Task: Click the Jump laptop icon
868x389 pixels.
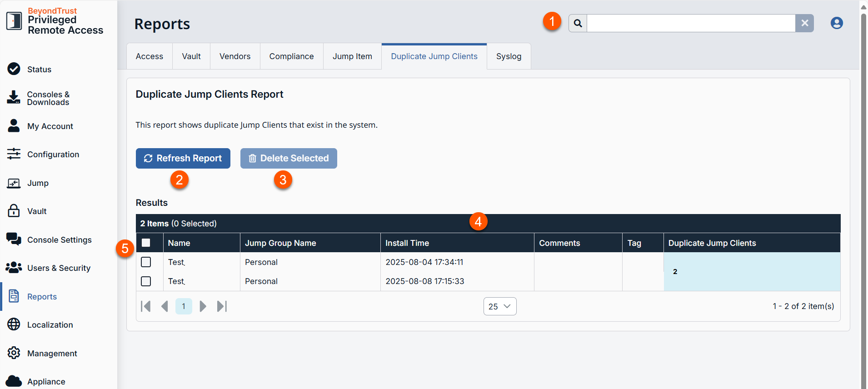Action: [x=14, y=183]
